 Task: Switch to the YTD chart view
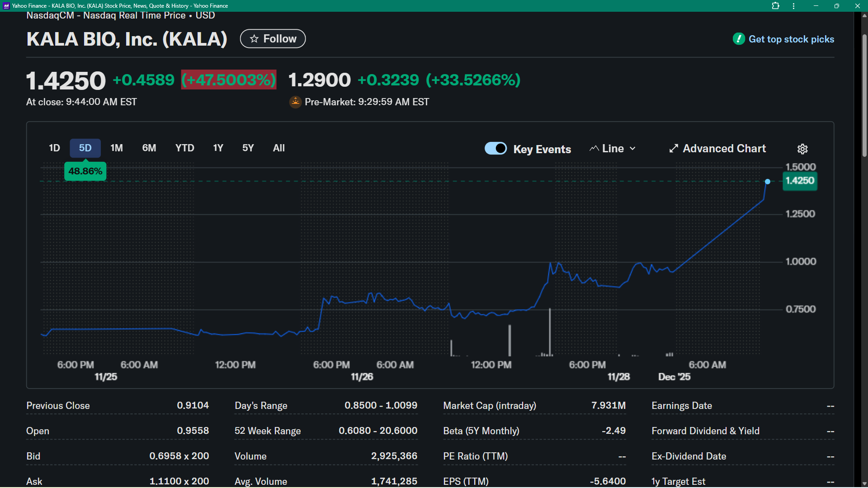point(184,148)
